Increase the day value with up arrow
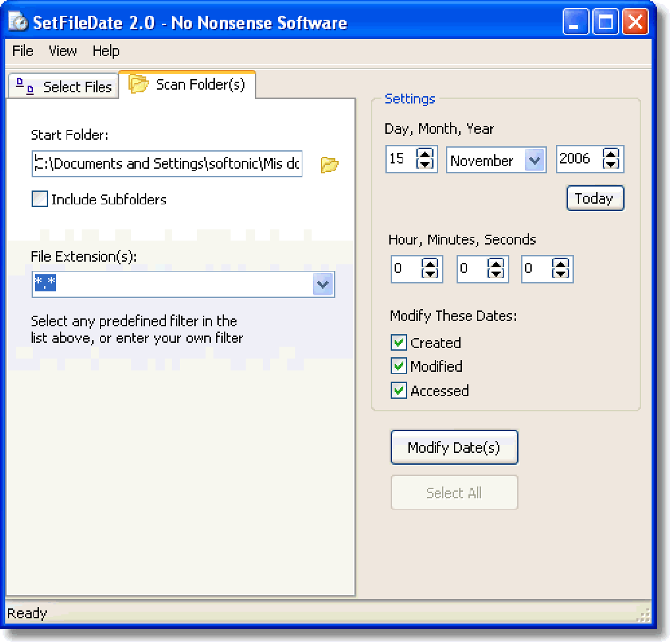The height and width of the screenshot is (644, 672). (425, 154)
